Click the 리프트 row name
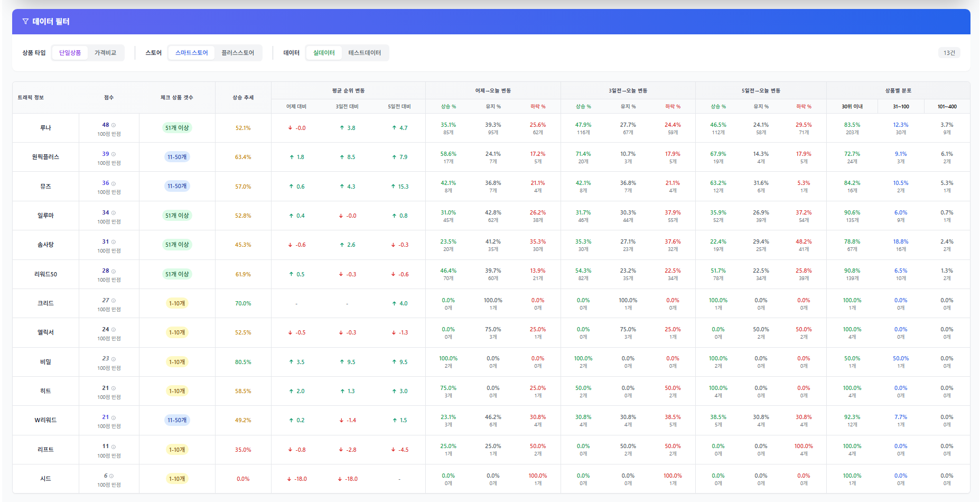The width and height of the screenshot is (980, 502). [x=46, y=450]
